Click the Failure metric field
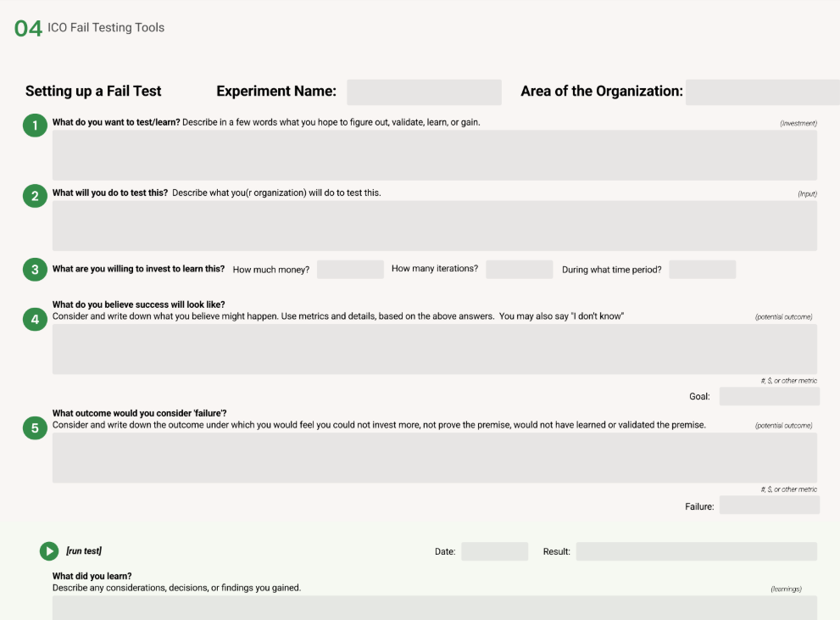840x620 pixels. click(769, 505)
